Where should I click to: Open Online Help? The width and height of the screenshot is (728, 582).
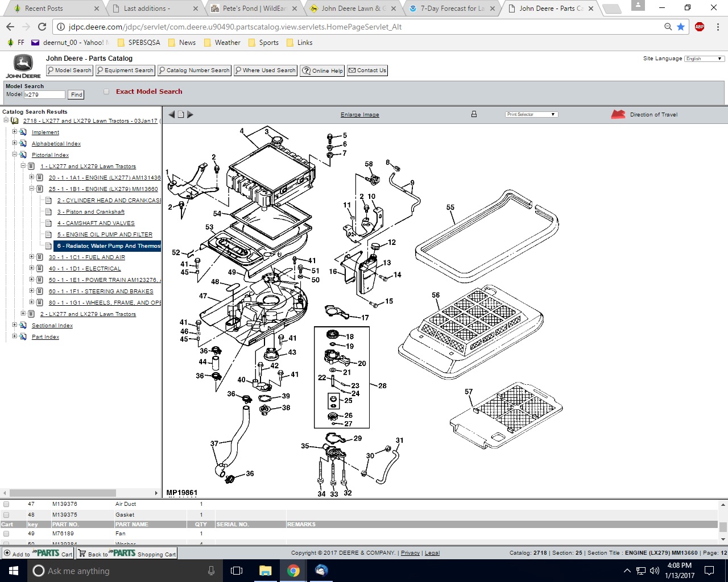coord(322,70)
